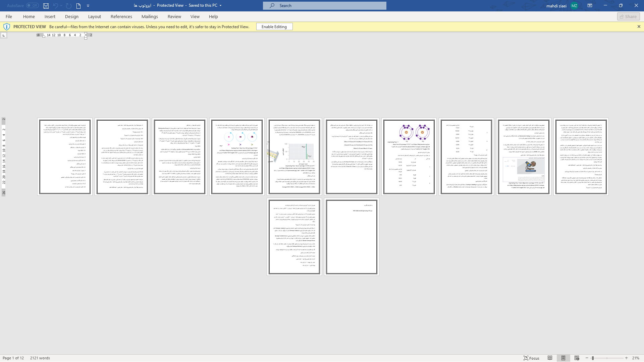The height and width of the screenshot is (362, 644).
Task: Open the Mailings ribbon tab
Action: (150, 16)
